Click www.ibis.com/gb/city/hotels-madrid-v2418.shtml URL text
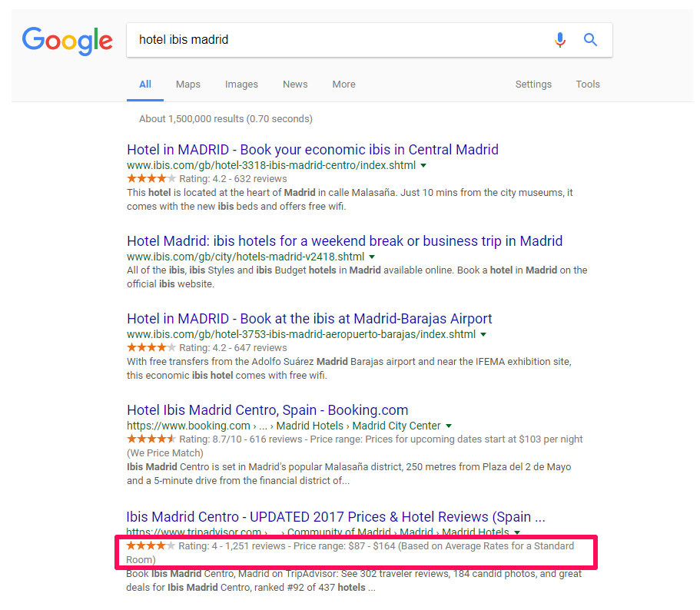 pos(246,257)
